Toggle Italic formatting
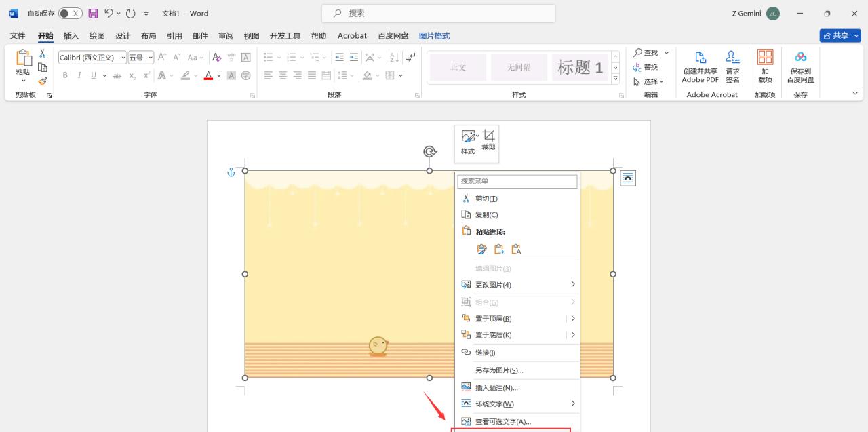The height and width of the screenshot is (432, 868). tap(79, 75)
